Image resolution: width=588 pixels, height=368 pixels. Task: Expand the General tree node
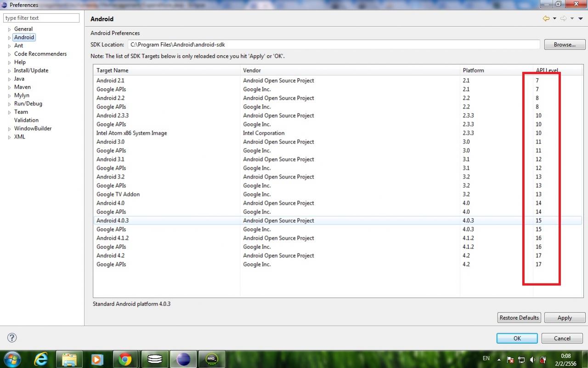pos(9,29)
